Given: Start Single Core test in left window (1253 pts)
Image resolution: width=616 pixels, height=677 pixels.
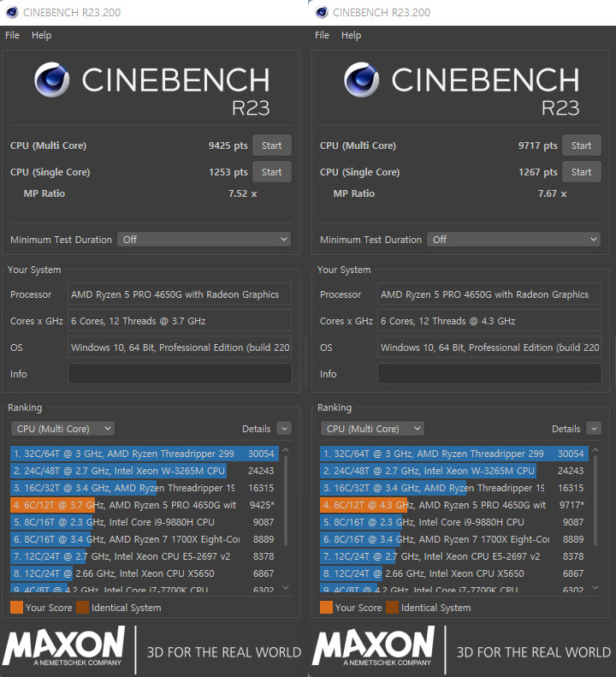Looking at the screenshot, I should [x=271, y=172].
